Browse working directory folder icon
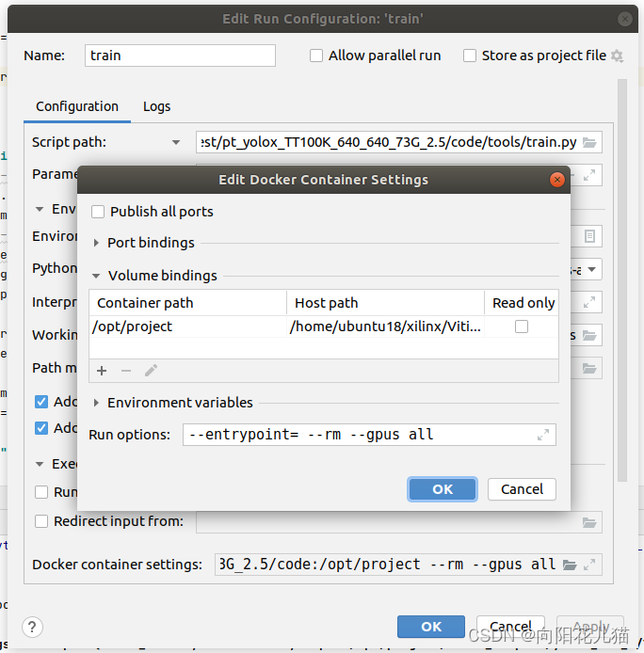The width and height of the screenshot is (644, 653). 589,335
